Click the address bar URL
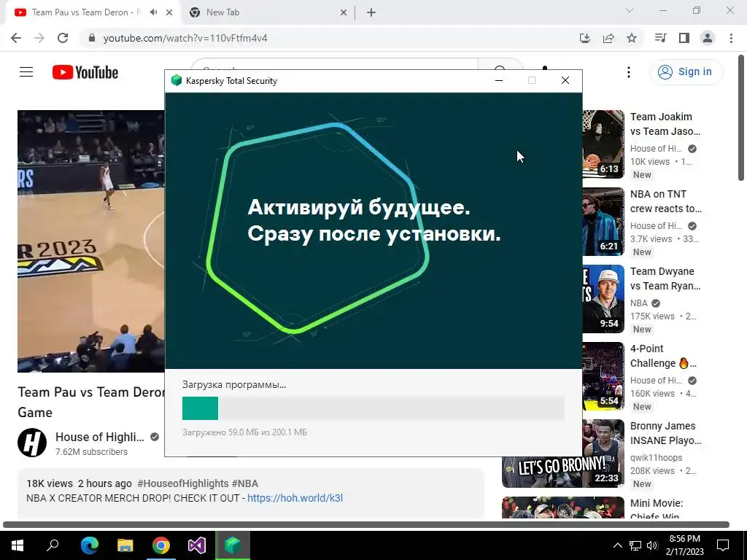Screen dimensions: 747x560 tap(185, 38)
